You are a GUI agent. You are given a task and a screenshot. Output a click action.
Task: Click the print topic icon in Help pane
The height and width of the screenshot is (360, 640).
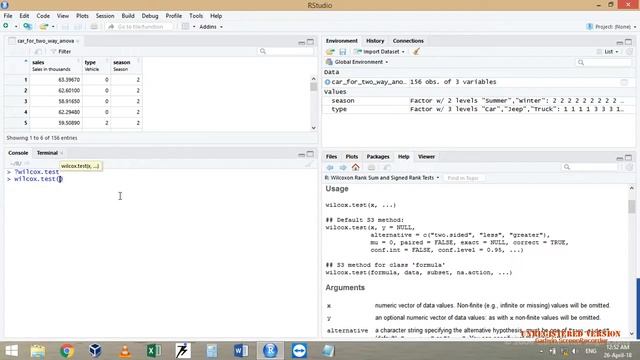click(x=371, y=167)
